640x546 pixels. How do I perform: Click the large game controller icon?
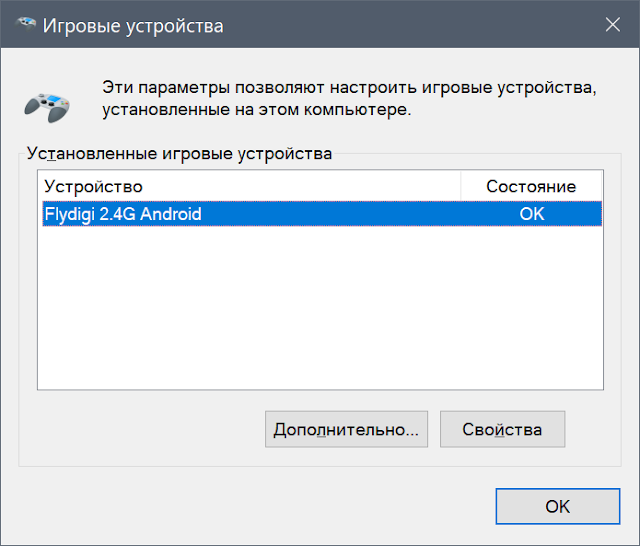(x=47, y=107)
